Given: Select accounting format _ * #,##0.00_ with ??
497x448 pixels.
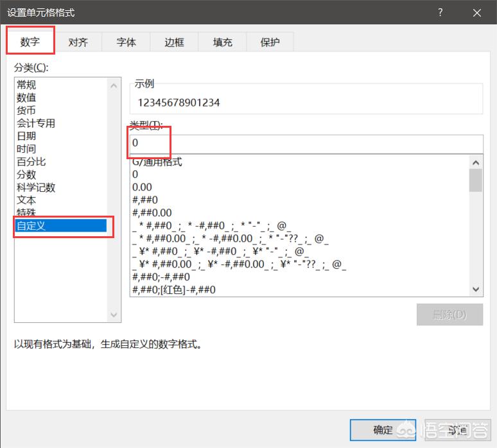Looking at the screenshot, I should point(230,238).
